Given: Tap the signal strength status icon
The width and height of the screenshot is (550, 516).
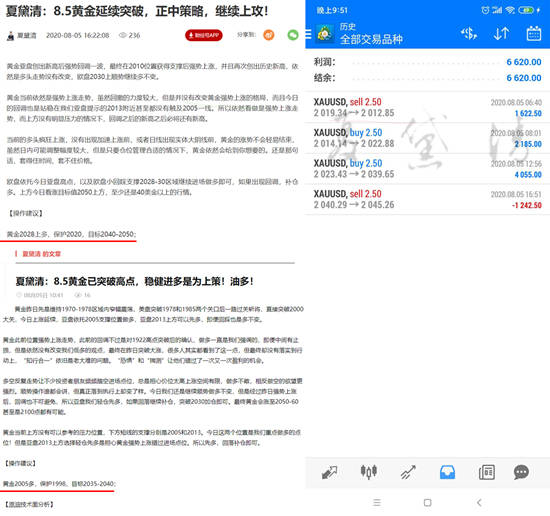Looking at the screenshot, I should pyautogui.click(x=497, y=10).
